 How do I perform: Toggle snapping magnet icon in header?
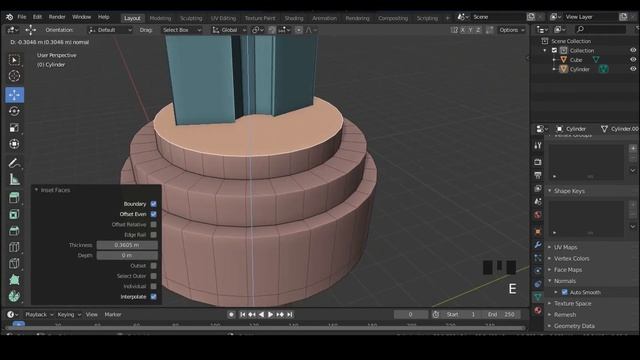(271, 30)
